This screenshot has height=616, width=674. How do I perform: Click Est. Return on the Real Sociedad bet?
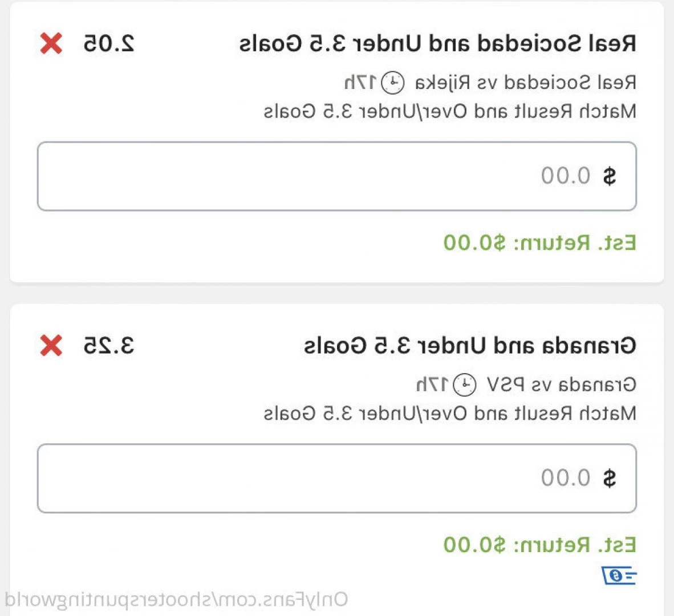(540, 243)
